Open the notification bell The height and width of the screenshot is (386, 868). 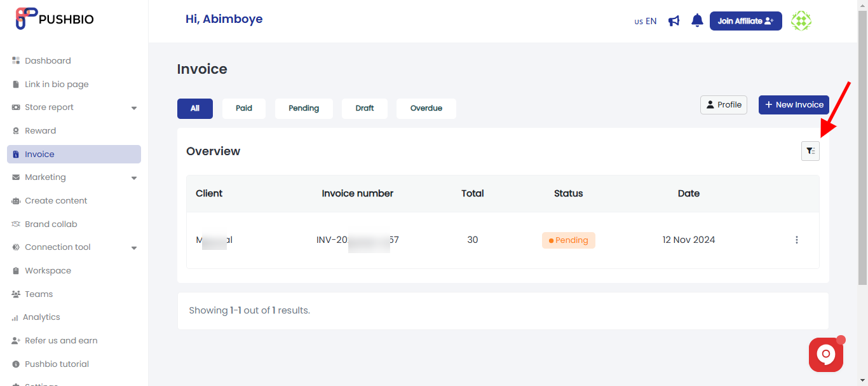point(697,20)
